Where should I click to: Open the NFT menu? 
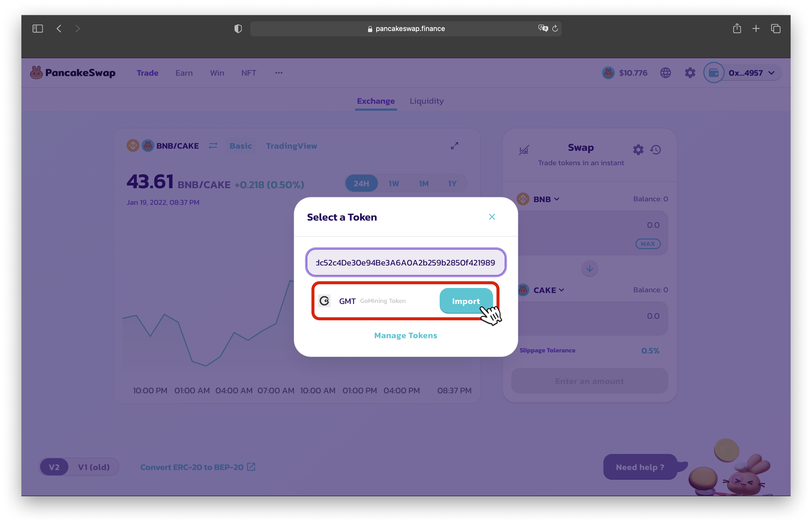click(x=249, y=73)
